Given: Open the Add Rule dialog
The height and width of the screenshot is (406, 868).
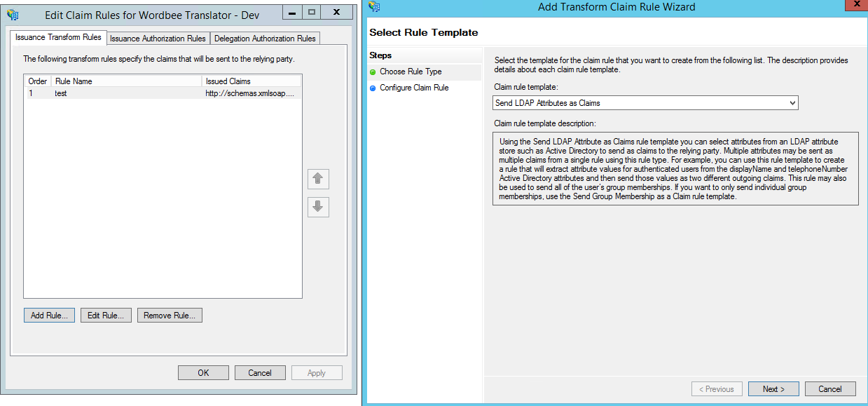Looking at the screenshot, I should click(x=48, y=315).
